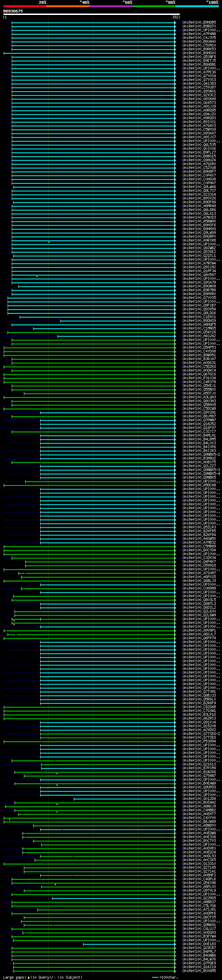Select the UniRef100_Q7PNN7 label
The image size is (222, 980).
coord(199,420)
